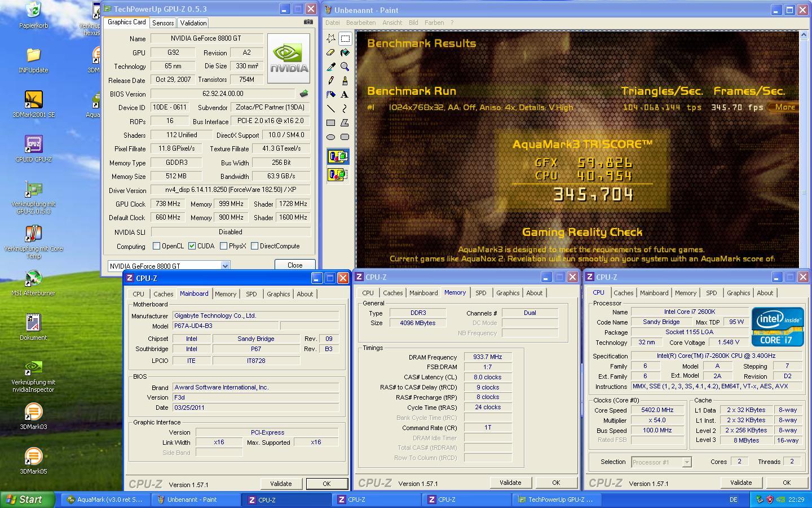Click the GPU-Z Name field NVIDIA GeForce 8800 GT
Image resolution: width=812 pixels, height=508 pixels.
[x=206, y=38]
